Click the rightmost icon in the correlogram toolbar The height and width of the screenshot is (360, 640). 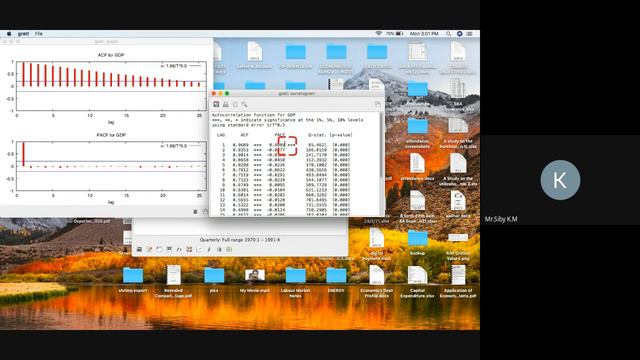(378, 104)
